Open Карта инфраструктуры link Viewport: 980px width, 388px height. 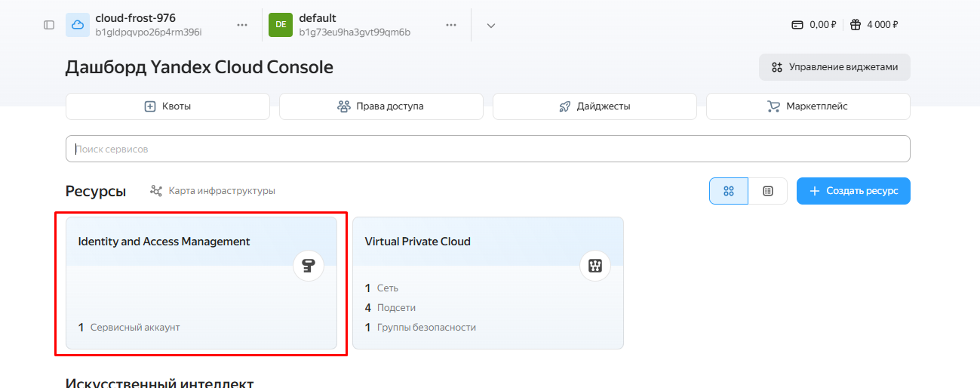pyautogui.click(x=213, y=191)
